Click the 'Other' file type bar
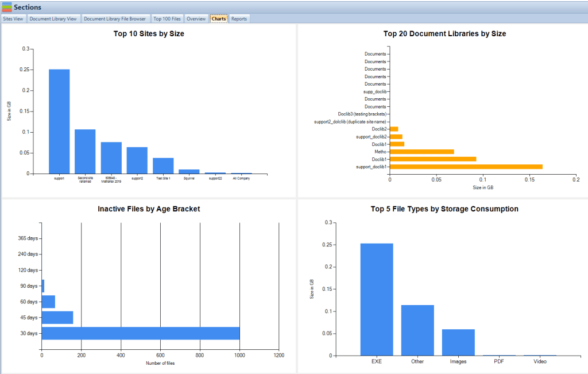588x374 pixels. pos(417,330)
